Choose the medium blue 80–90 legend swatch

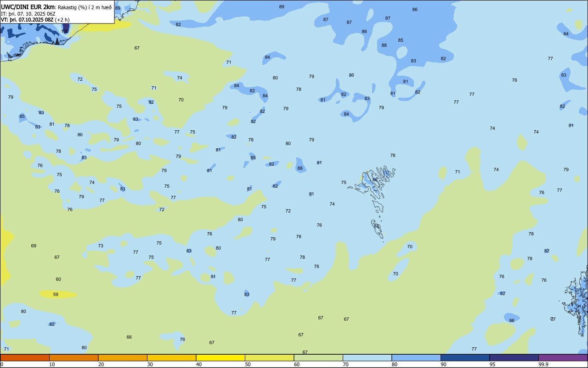pos(416,357)
